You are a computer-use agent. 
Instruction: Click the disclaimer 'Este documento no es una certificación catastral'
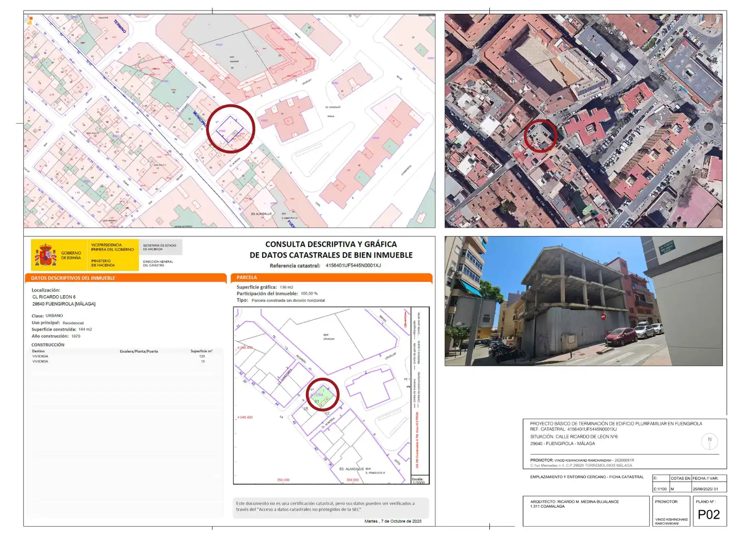point(325,506)
